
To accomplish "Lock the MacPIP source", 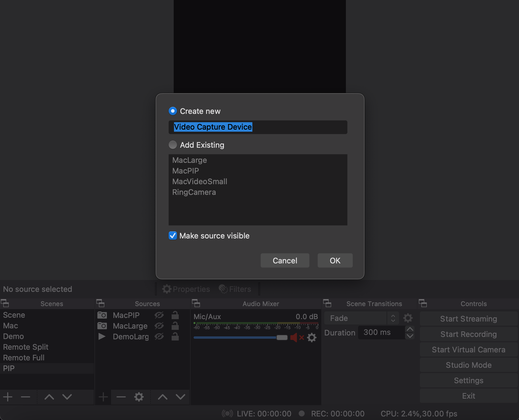I will [x=175, y=315].
